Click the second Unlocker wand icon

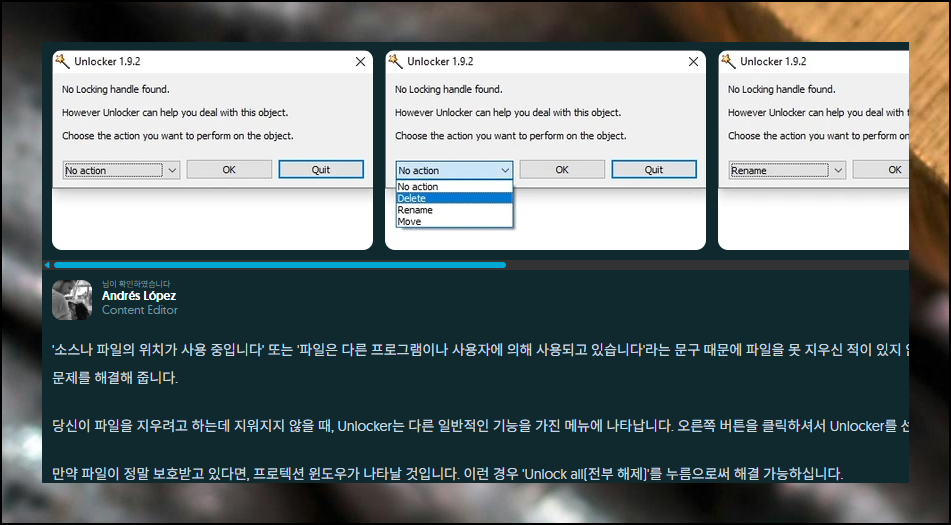(x=395, y=61)
